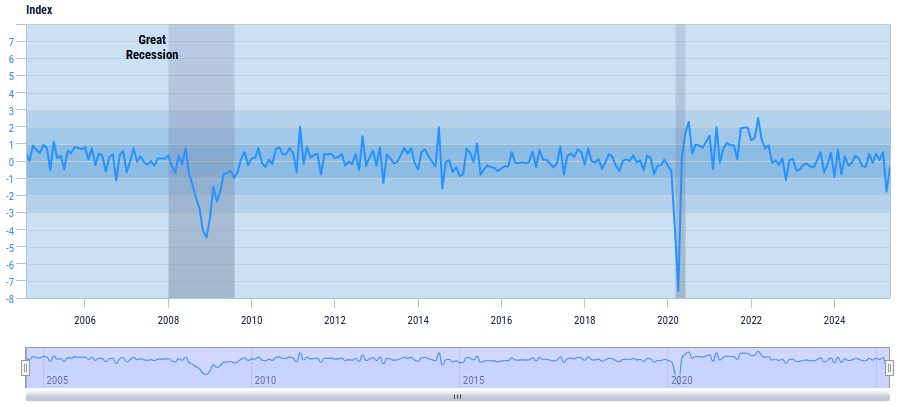Select the 2018 label on the main chart axis
This screenshot has height=407, width=898.
584,319
